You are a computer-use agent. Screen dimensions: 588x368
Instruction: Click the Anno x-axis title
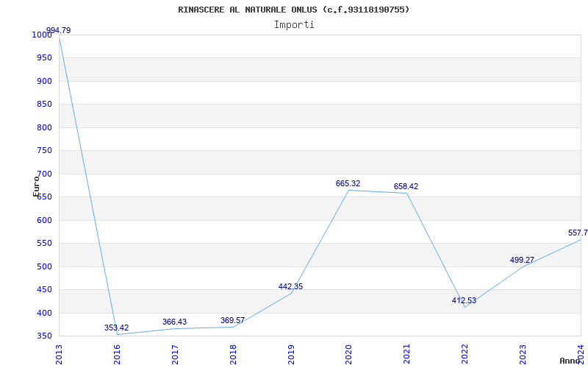pos(569,361)
